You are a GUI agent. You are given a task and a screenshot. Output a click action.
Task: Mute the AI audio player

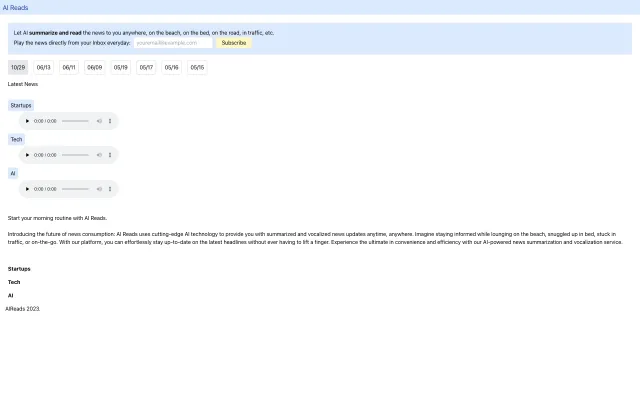pos(99,189)
